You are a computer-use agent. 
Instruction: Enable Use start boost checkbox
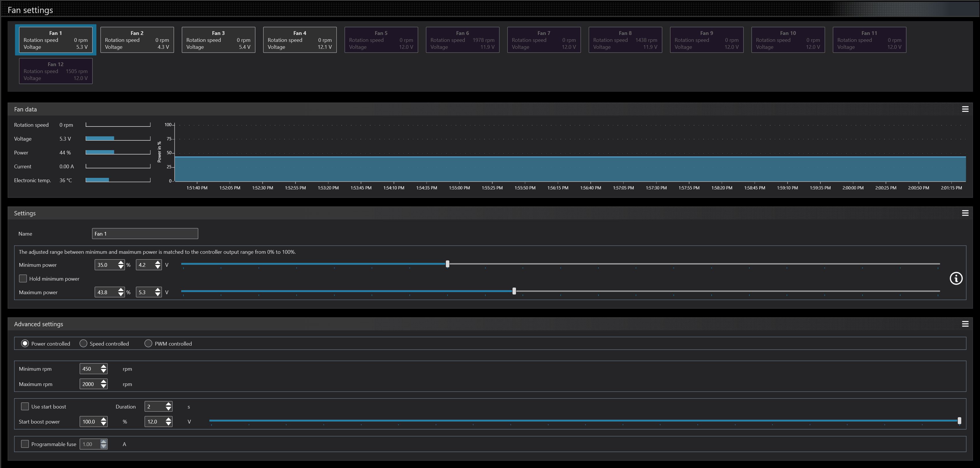tap(25, 407)
